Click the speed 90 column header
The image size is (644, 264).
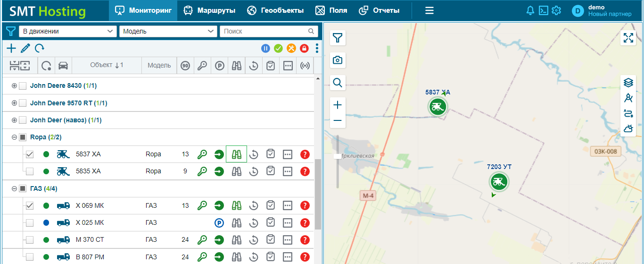click(185, 66)
